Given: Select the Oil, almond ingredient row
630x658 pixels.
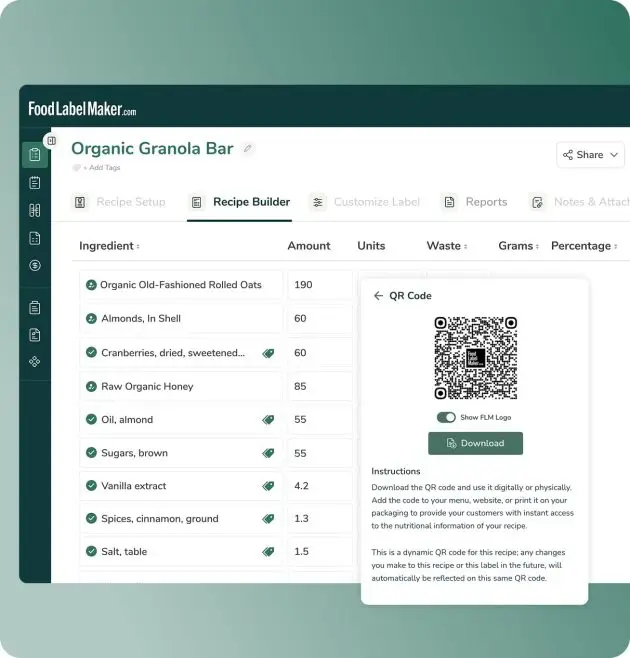Looking at the screenshot, I should pos(181,420).
